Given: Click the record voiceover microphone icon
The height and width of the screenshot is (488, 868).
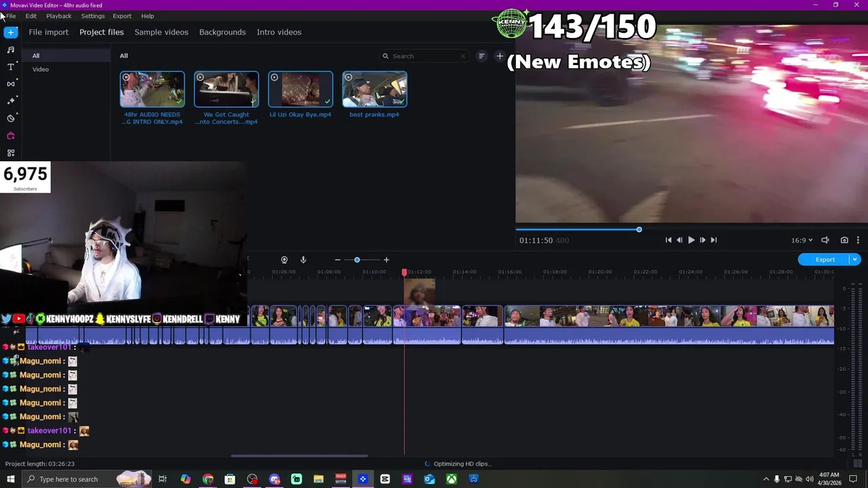Looking at the screenshot, I should click(303, 260).
